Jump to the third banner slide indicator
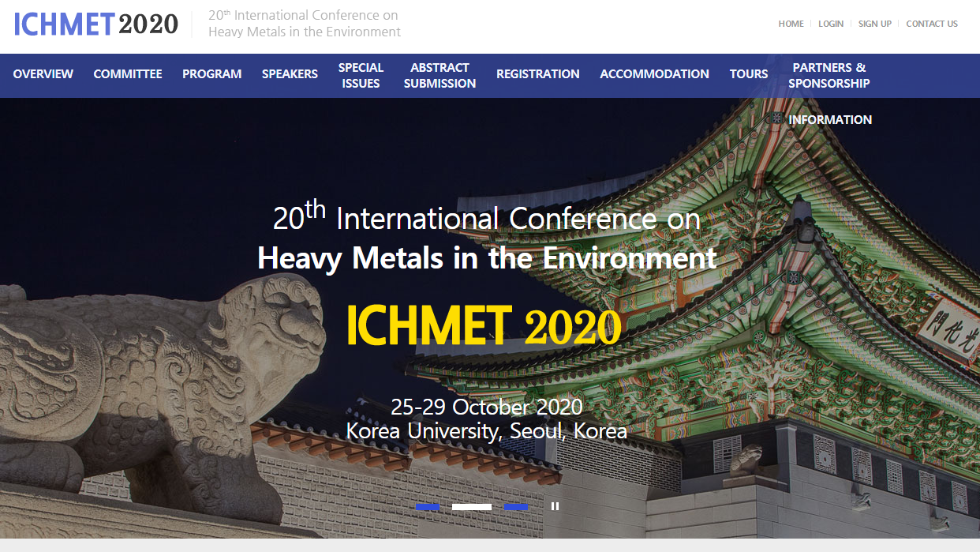Viewport: 980px width, 552px height. point(516,507)
